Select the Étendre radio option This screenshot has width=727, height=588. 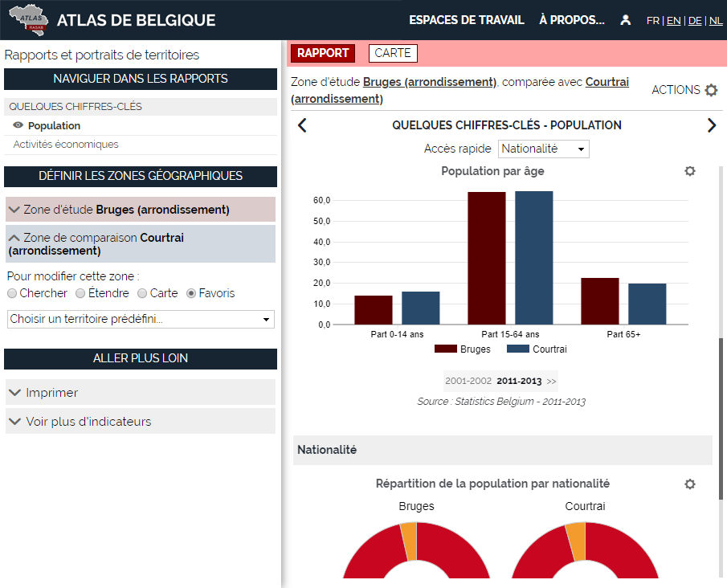coord(80,293)
